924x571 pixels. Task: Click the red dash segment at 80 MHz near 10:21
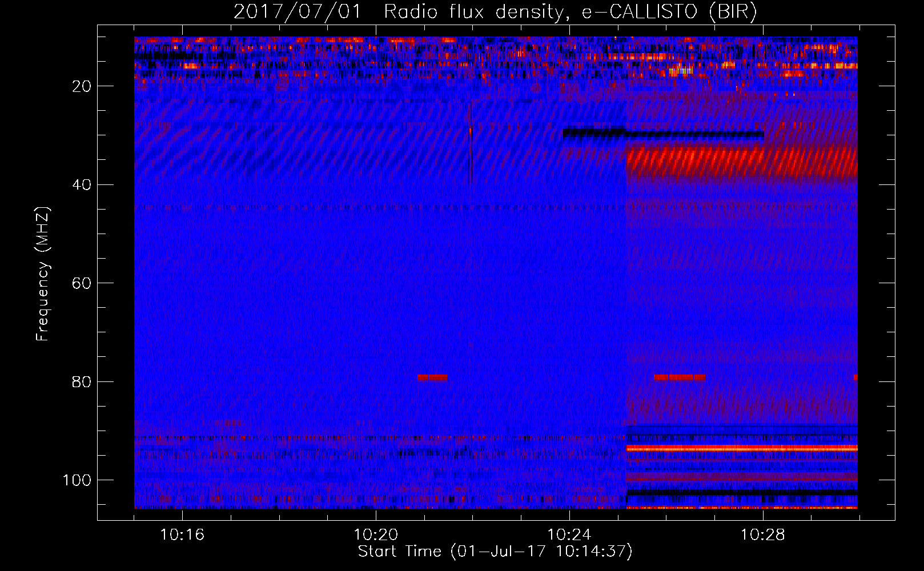pyautogui.click(x=432, y=377)
